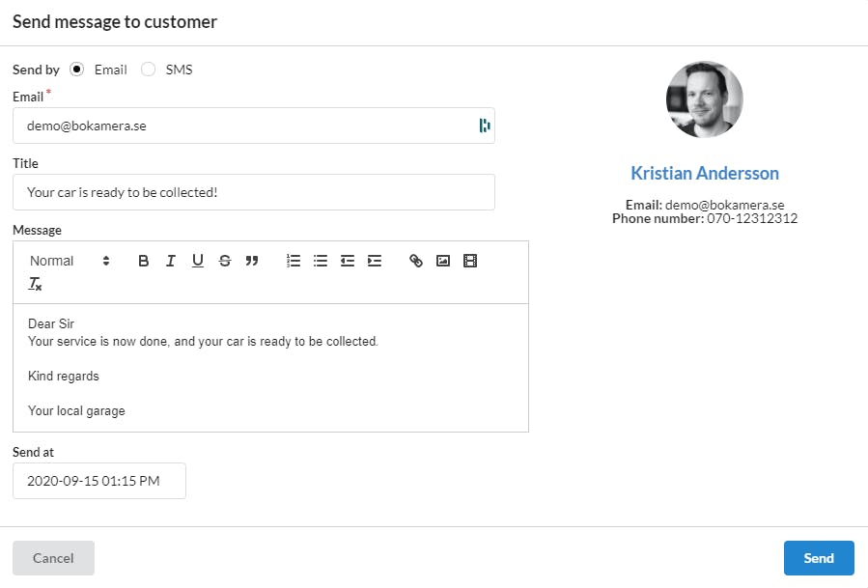Open the Send at date-time picker
This screenshot has width=868, height=588.
click(99, 481)
